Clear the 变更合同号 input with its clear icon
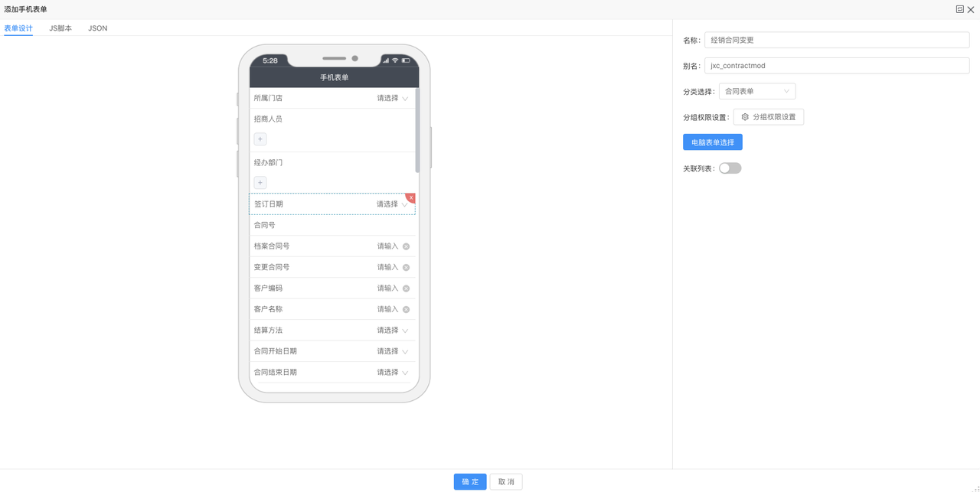 pyautogui.click(x=406, y=268)
